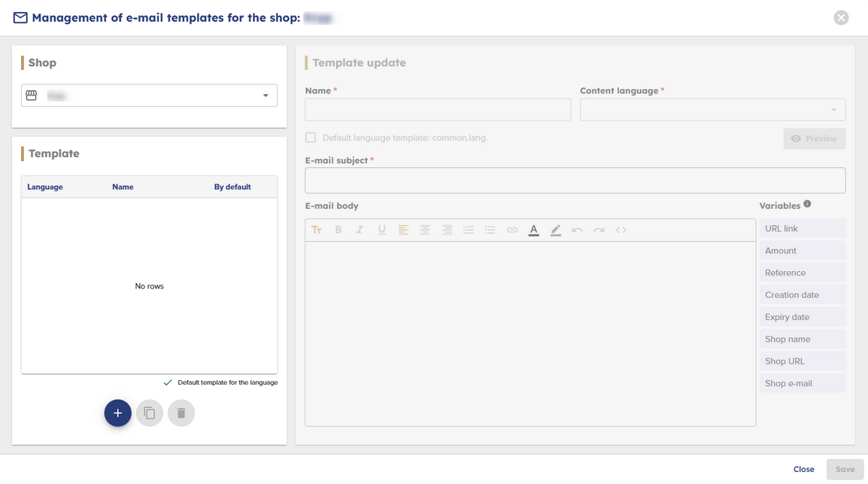The height and width of the screenshot is (484, 868).
Task: Insert the URL link variable
Action: (x=802, y=228)
